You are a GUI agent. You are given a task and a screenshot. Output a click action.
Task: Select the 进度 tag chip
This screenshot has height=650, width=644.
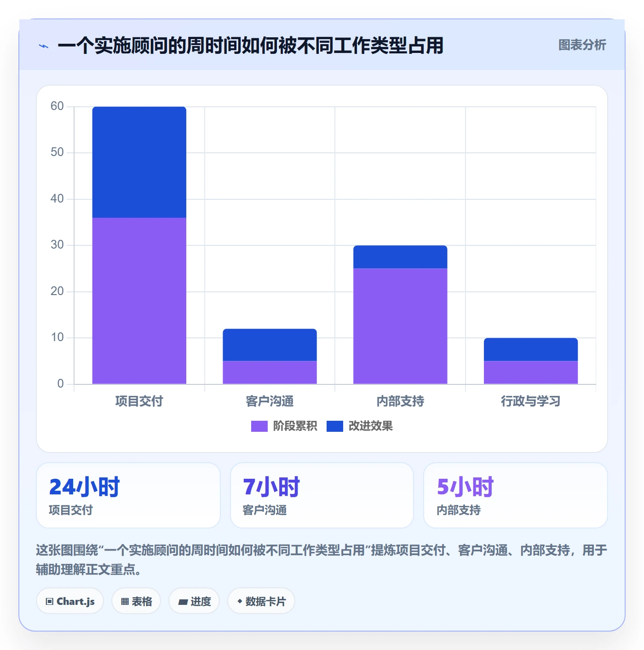(194, 601)
